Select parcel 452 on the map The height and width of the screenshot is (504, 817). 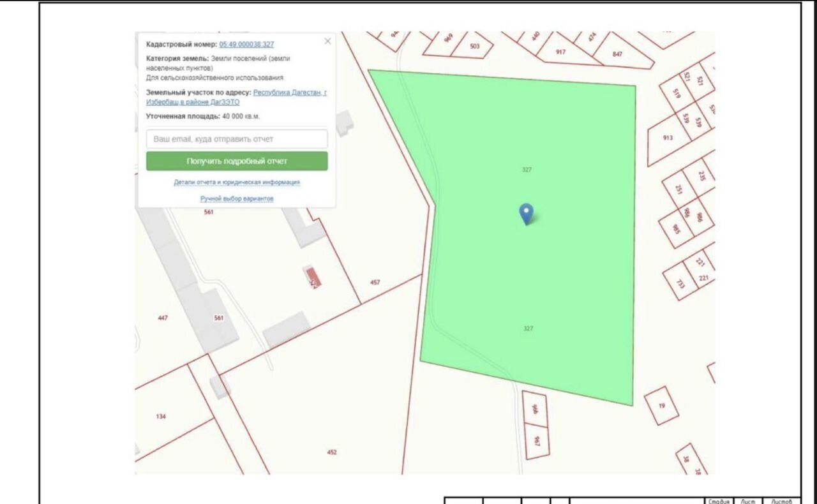coord(332,452)
